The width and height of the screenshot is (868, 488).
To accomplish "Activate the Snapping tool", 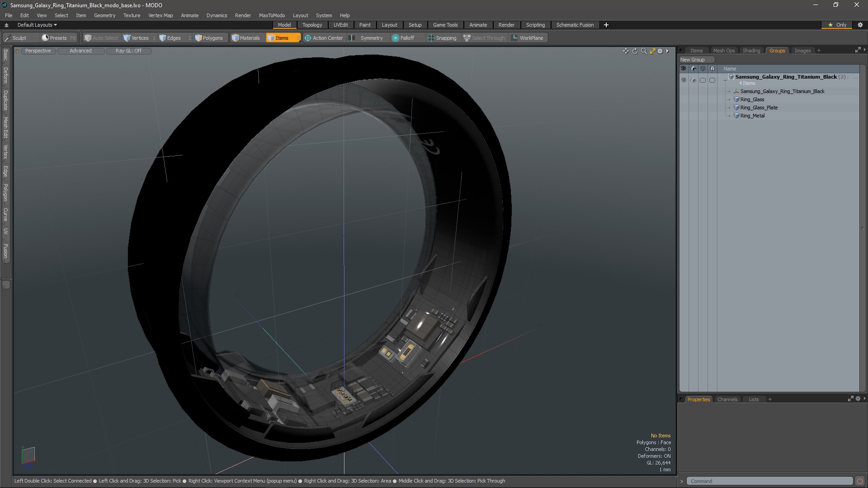I will (x=442, y=38).
